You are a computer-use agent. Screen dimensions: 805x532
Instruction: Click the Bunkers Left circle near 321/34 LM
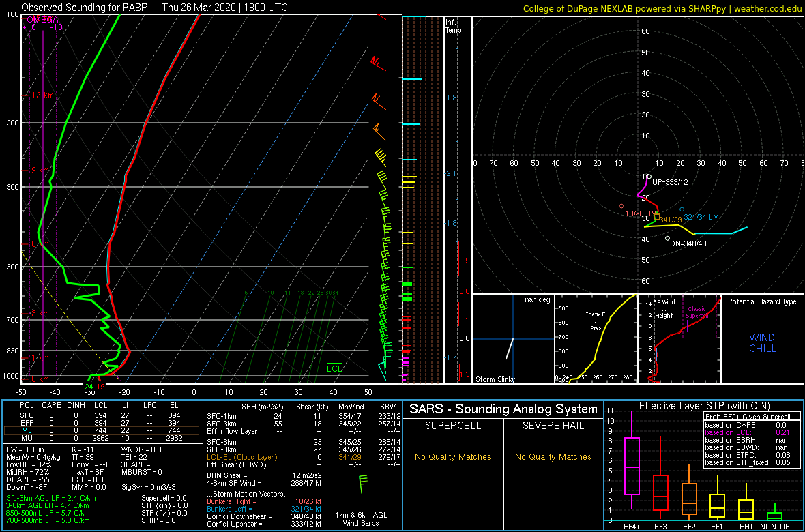(682, 209)
